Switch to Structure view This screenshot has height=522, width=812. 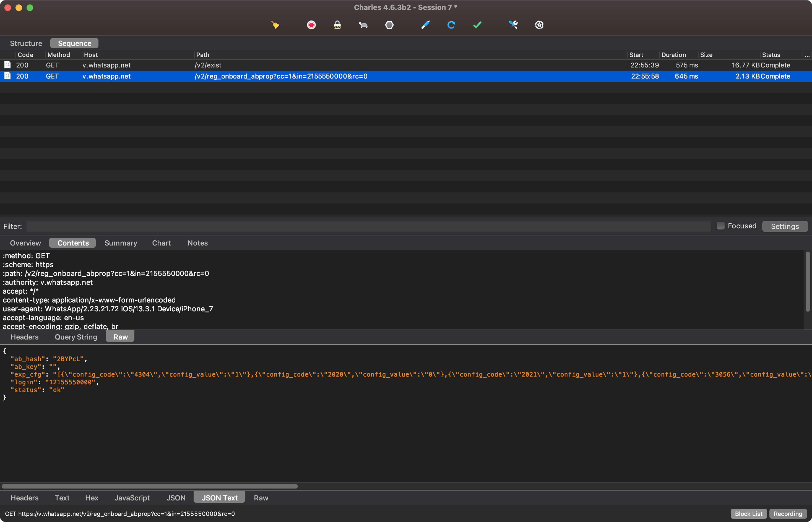pos(26,43)
